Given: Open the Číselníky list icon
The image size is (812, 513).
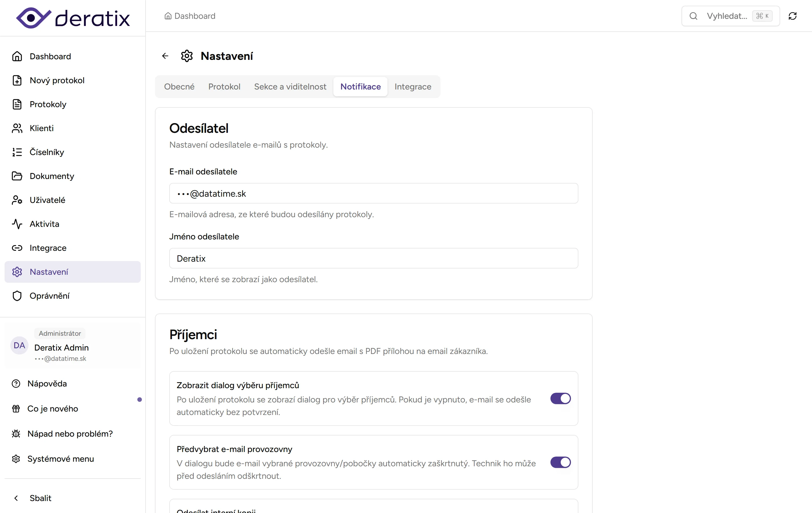Looking at the screenshot, I should (17, 152).
